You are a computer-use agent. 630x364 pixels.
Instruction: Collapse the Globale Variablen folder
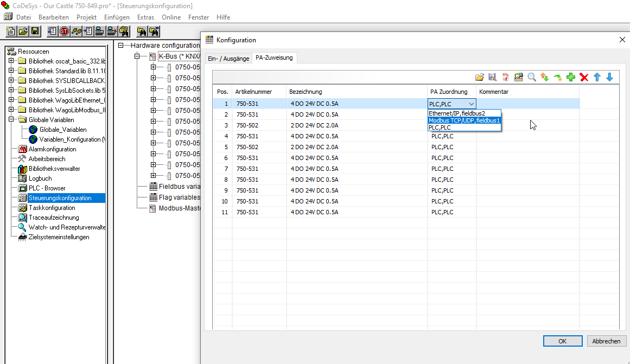click(x=11, y=119)
